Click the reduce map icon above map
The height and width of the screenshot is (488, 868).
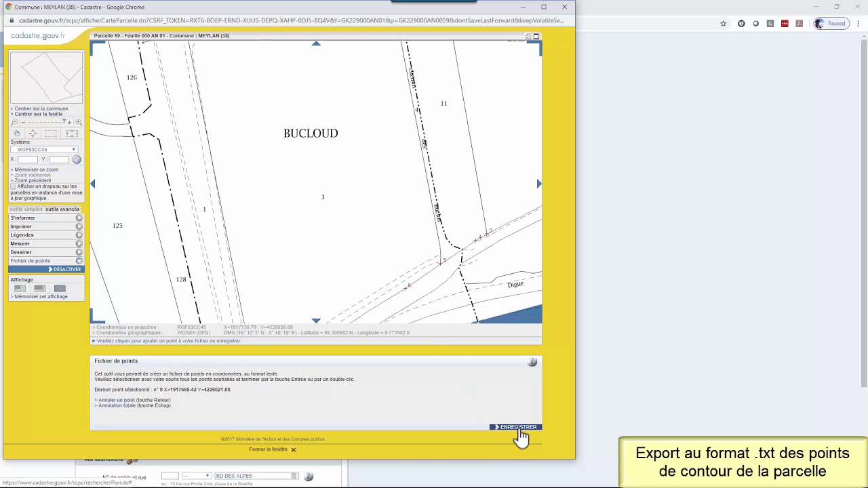point(528,36)
